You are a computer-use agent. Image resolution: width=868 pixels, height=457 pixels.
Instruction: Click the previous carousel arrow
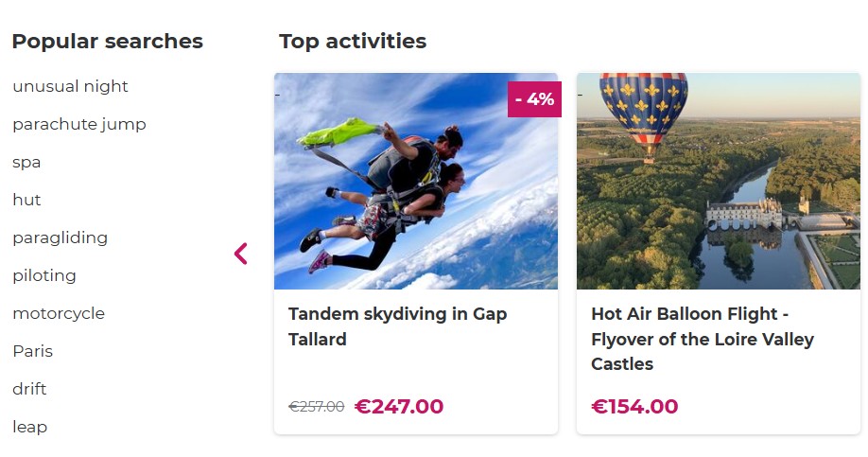pyautogui.click(x=240, y=254)
